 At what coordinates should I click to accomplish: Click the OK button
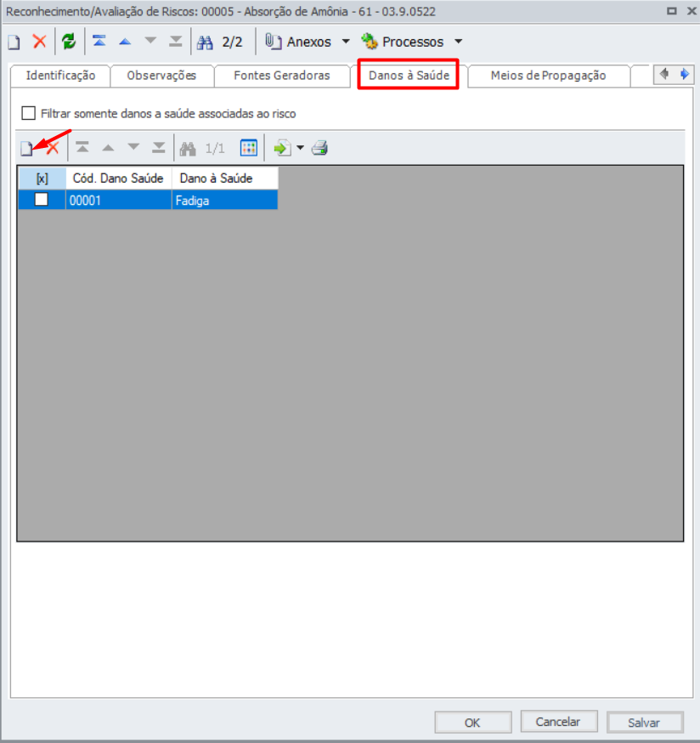pos(472,723)
